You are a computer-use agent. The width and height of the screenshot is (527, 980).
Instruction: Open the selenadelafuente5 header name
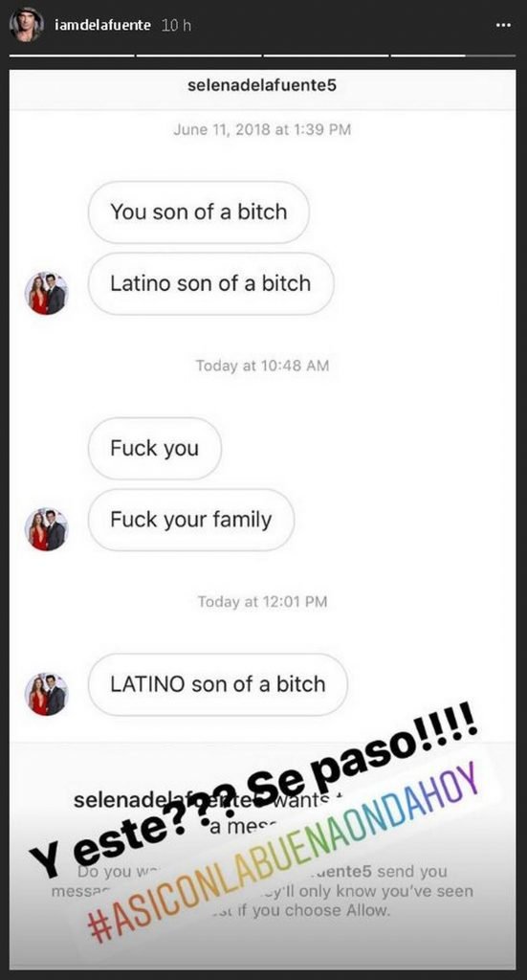(x=262, y=84)
